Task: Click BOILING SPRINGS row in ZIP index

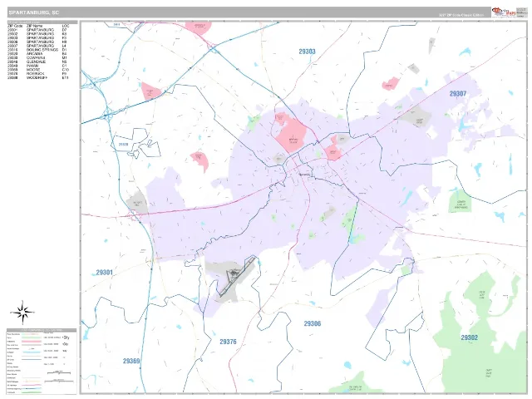Action: click(x=38, y=50)
